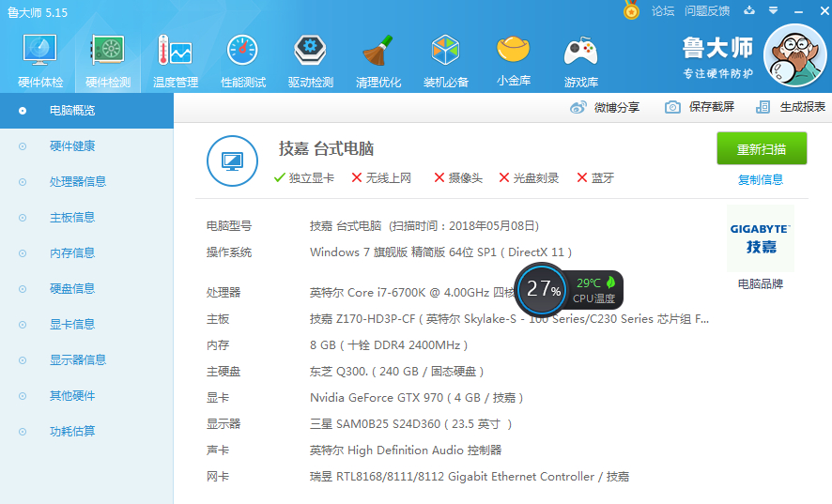
Task: Open 驱动检测 driver detection icon
Action: click(311, 60)
